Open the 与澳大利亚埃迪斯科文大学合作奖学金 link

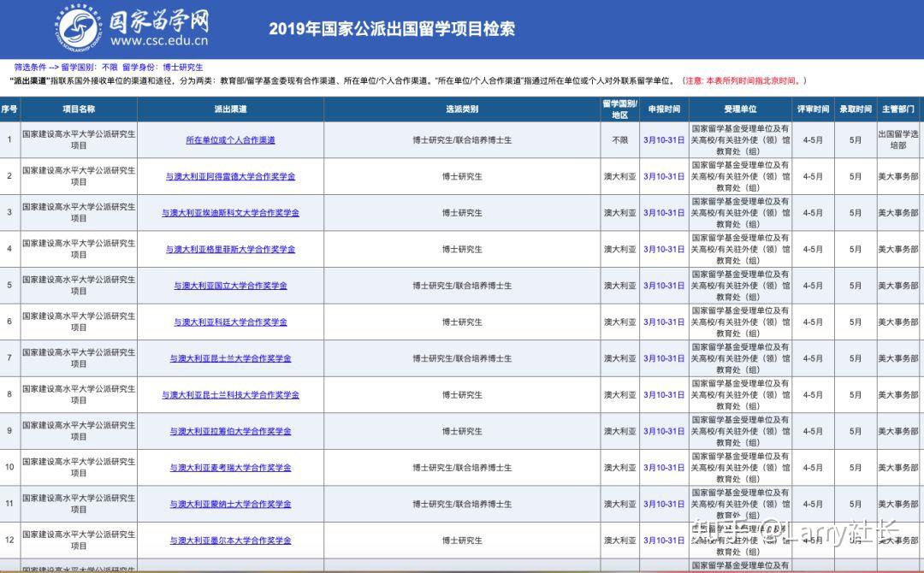[230, 213]
